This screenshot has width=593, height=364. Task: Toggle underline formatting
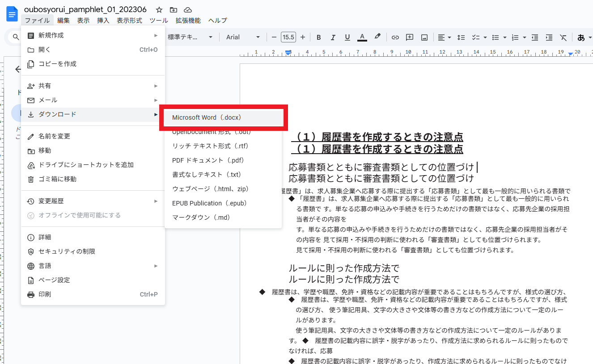tap(347, 37)
